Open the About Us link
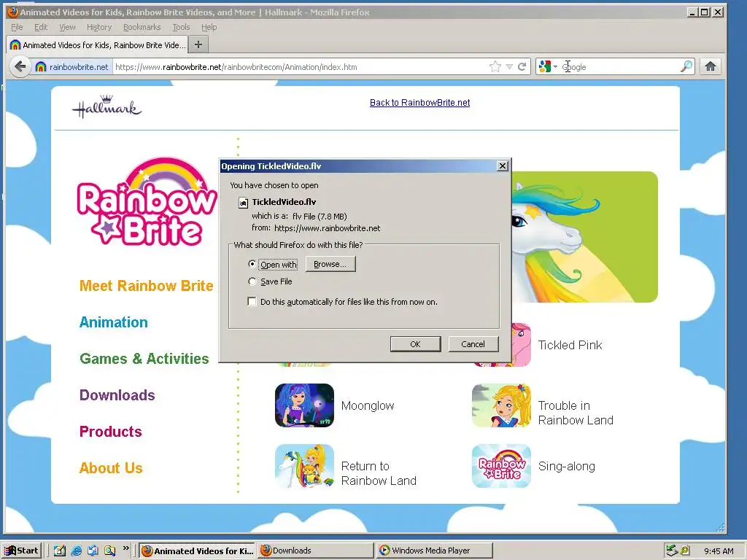The image size is (747, 560). (x=111, y=468)
